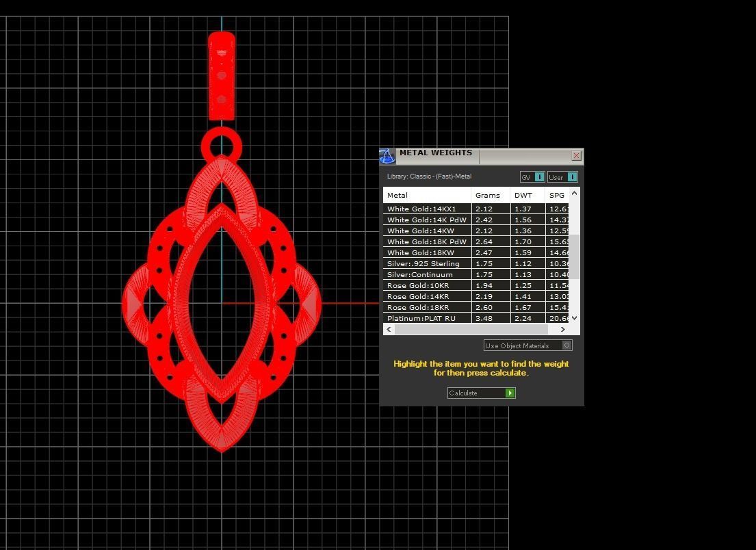Close the Metal Weights panel
Image resolution: width=756 pixels, height=550 pixels.
576,155
